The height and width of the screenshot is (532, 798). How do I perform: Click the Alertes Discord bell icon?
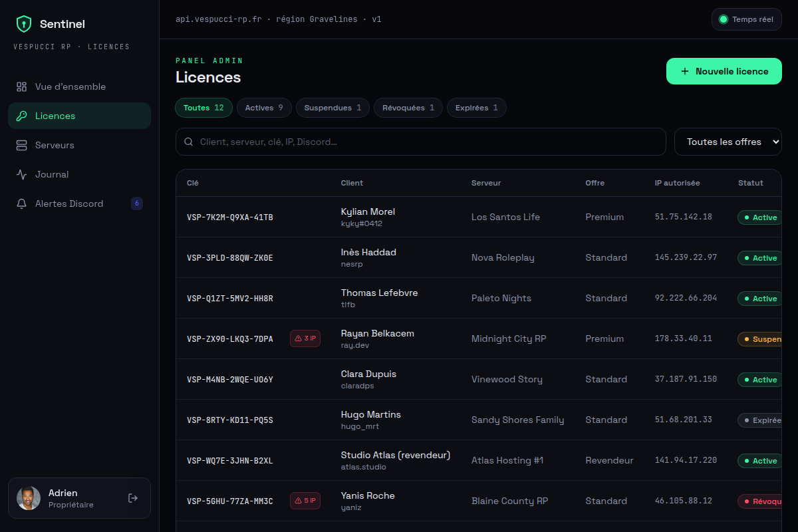pos(22,203)
